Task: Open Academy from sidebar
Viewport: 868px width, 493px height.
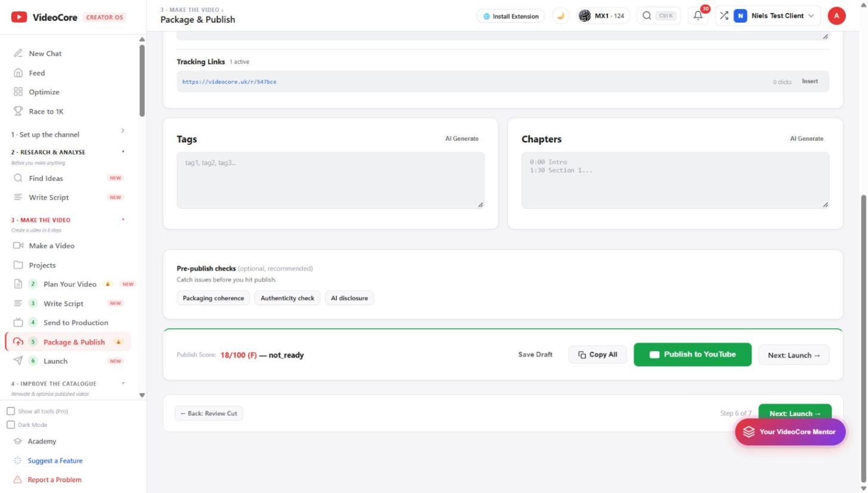Action: (42, 442)
